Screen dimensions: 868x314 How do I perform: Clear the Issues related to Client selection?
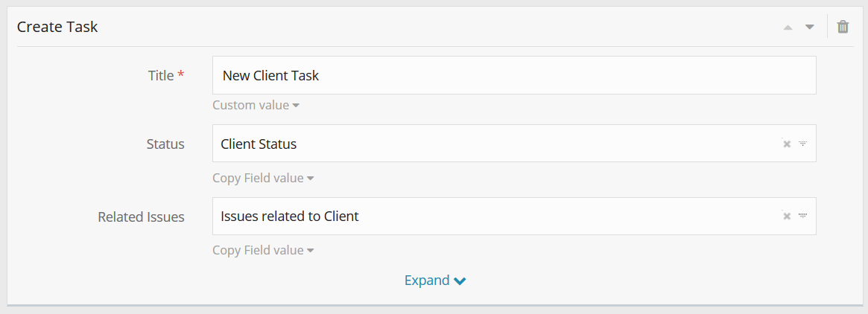[x=786, y=217]
